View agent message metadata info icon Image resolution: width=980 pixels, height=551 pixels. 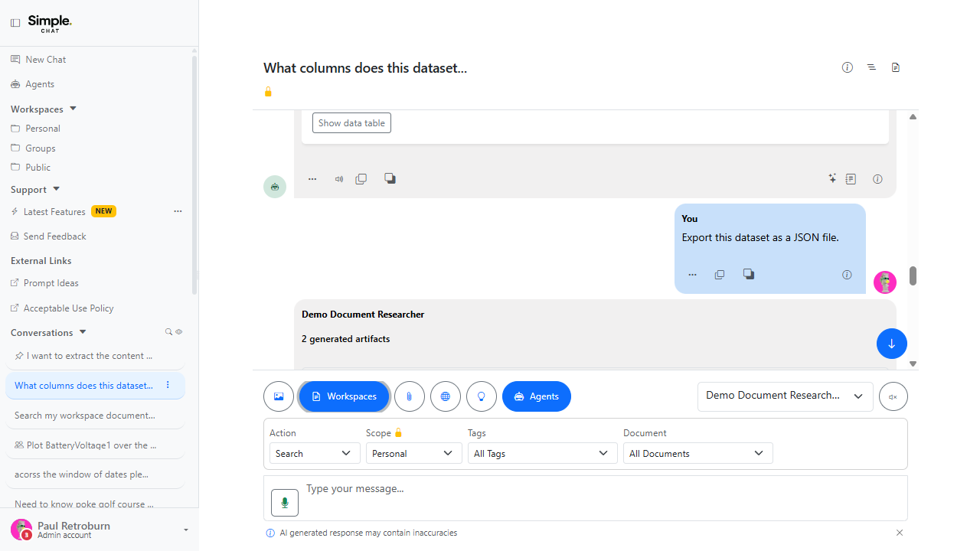tap(877, 179)
